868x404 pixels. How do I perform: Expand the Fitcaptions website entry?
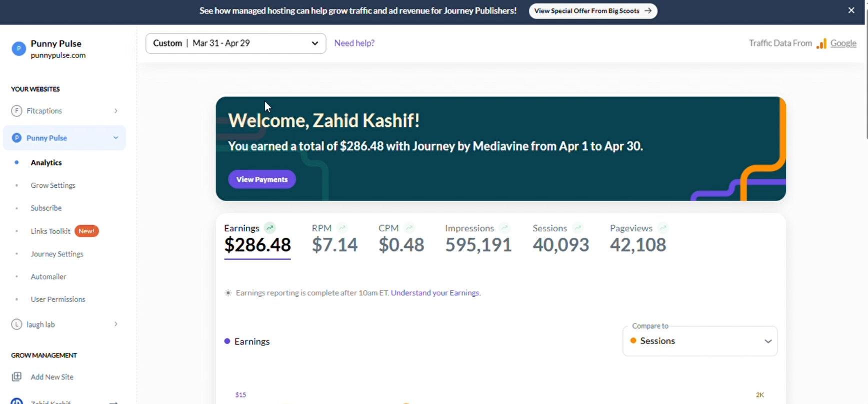(x=116, y=111)
